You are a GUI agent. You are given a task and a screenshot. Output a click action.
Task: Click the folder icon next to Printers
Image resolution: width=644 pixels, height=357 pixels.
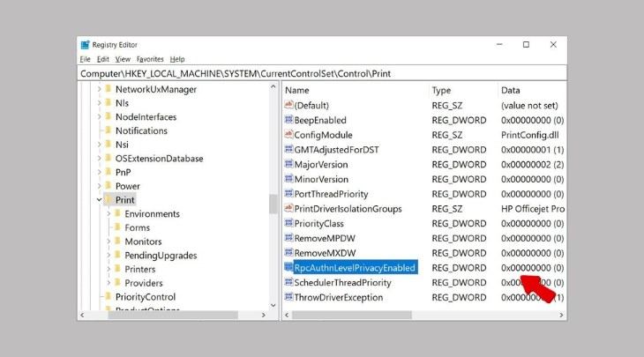pyautogui.click(x=118, y=269)
